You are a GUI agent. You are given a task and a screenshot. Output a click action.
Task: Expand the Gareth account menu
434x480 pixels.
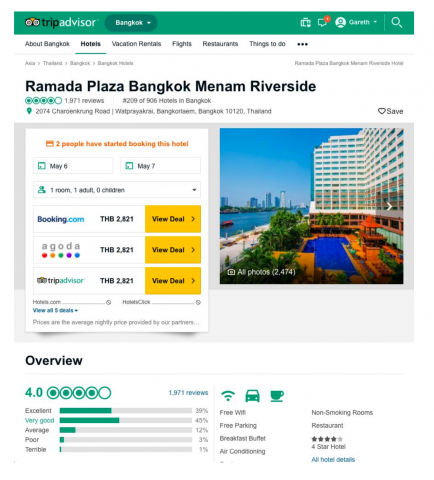pyautogui.click(x=363, y=22)
